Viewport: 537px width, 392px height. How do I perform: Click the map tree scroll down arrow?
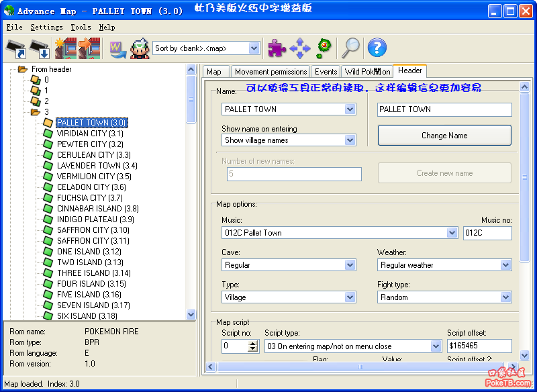[x=191, y=314]
